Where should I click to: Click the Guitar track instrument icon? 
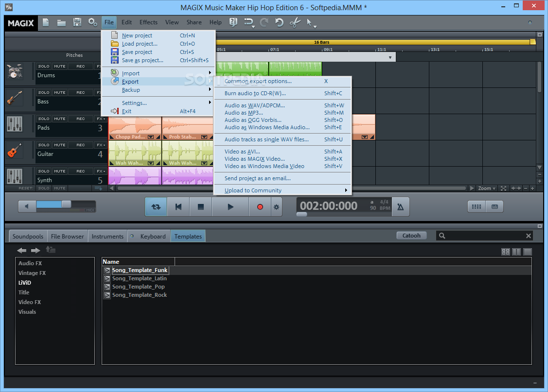[x=15, y=150]
